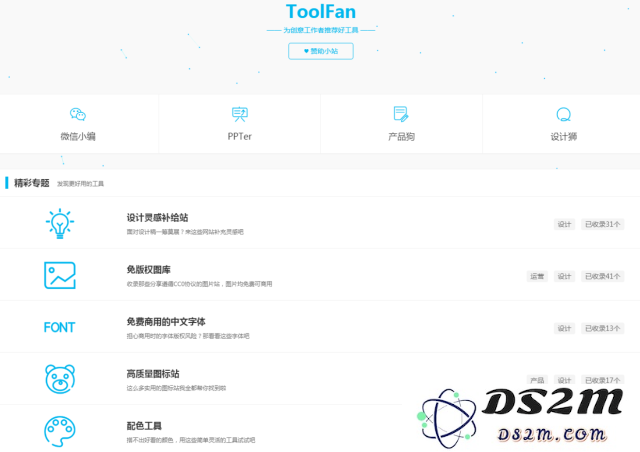
Task: Open the 产品狗 document pencil icon
Action: tap(401, 114)
